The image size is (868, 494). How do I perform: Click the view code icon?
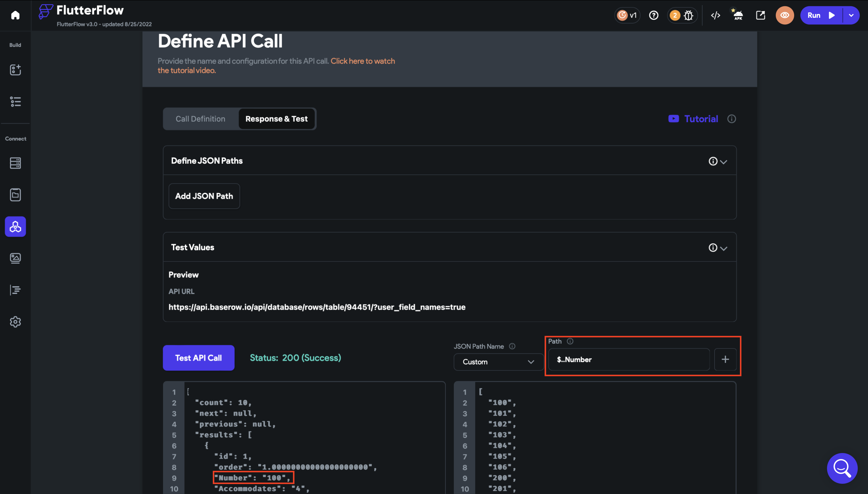click(x=715, y=15)
